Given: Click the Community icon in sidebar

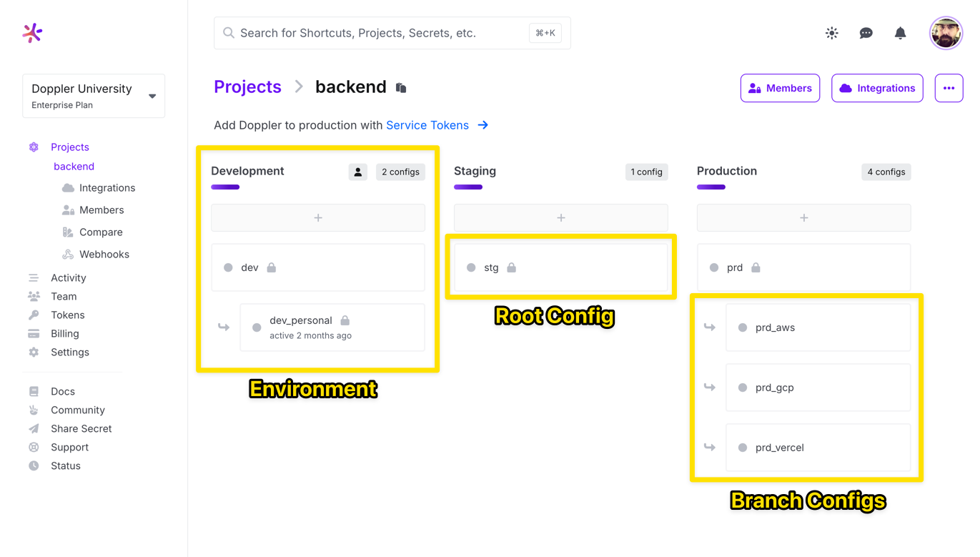Looking at the screenshot, I should click(x=34, y=410).
